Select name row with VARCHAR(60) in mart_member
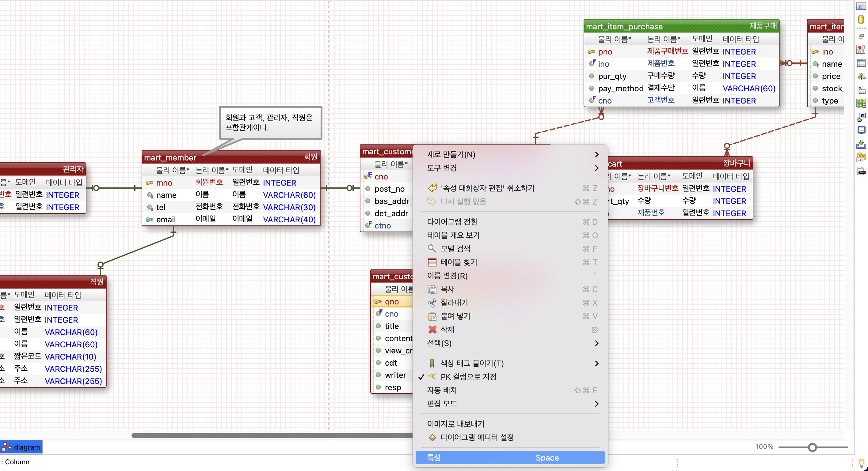Viewport: 868px width, 471px height. [231, 195]
